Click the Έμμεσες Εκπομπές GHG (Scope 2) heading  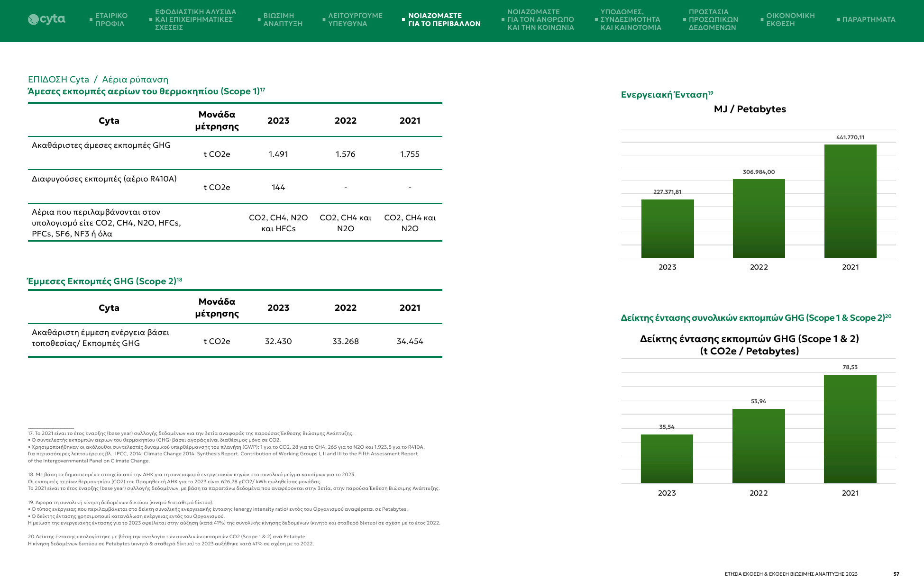coord(104,281)
